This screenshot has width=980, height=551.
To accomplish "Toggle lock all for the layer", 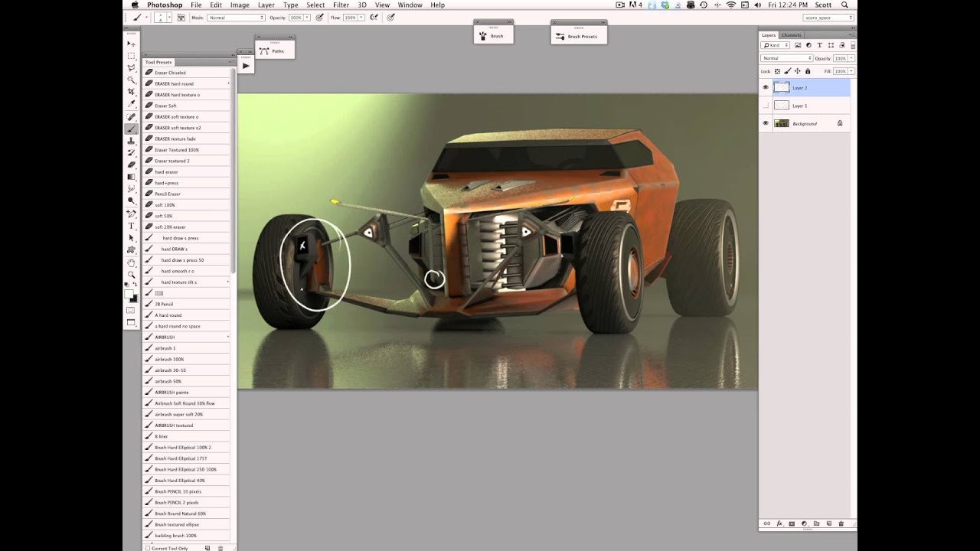I will point(807,71).
